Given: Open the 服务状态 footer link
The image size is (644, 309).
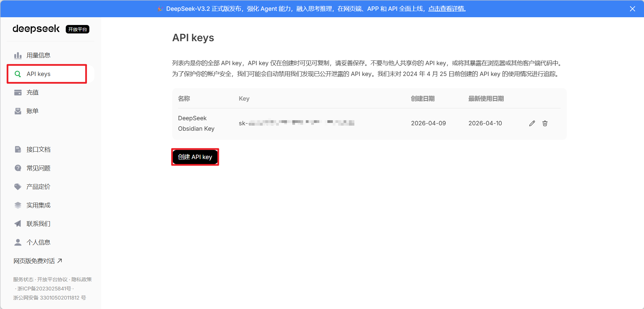Looking at the screenshot, I should click(23, 279).
